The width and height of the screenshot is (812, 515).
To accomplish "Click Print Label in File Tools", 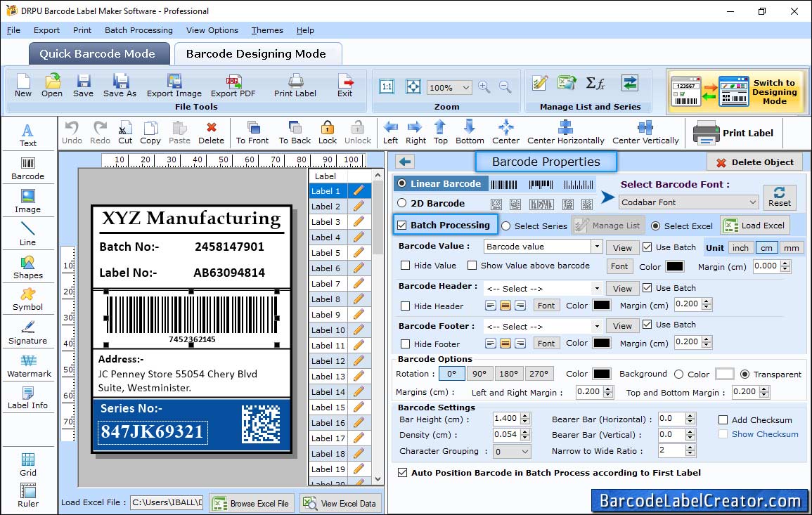I will tap(295, 86).
